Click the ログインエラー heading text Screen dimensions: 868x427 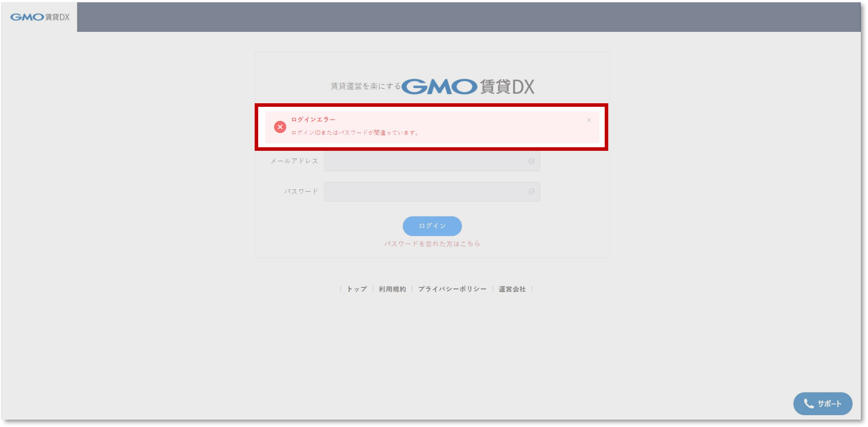(x=313, y=120)
